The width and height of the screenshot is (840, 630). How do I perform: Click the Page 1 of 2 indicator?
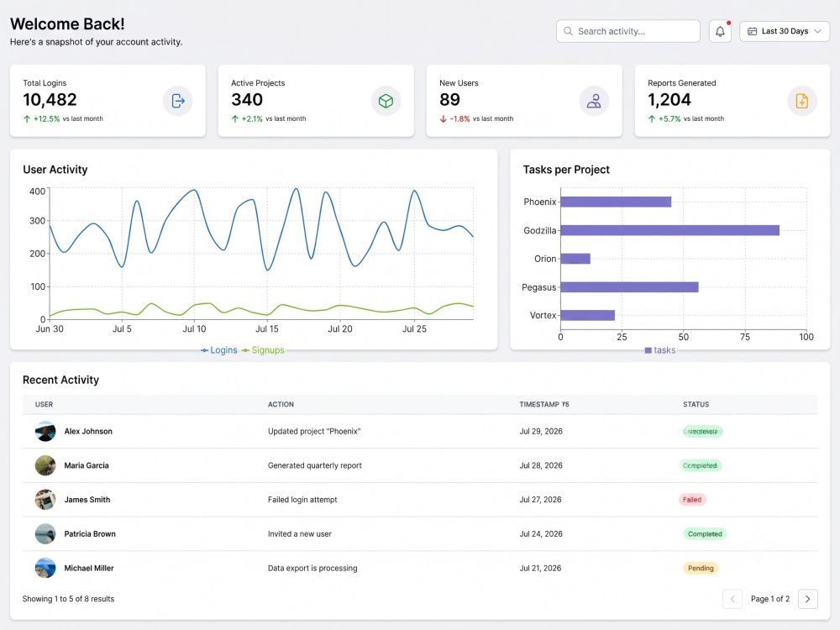[770, 599]
